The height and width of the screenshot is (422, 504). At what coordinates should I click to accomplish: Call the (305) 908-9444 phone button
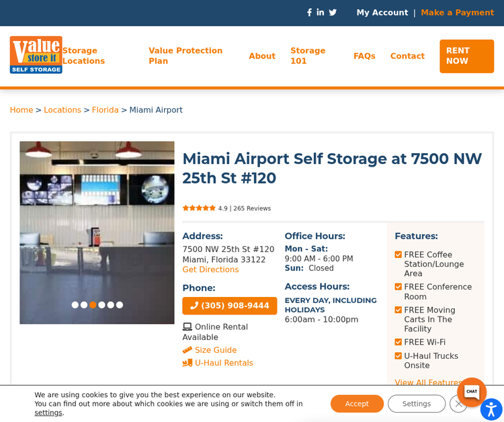[230, 306]
